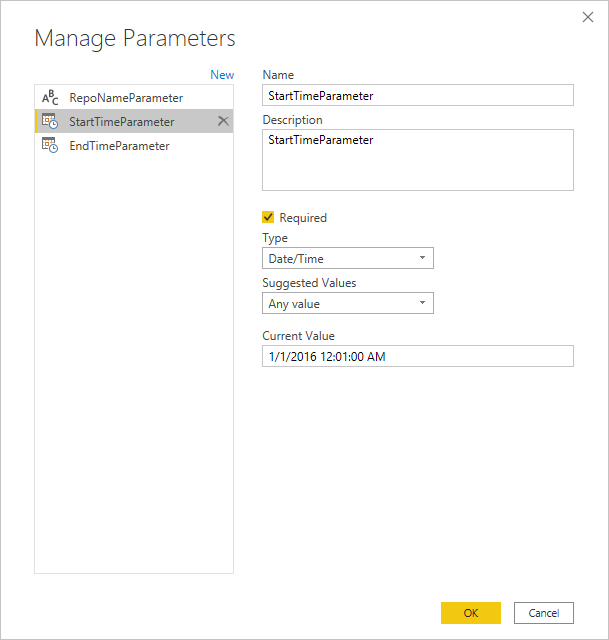Uncheck the Required checkbox
The image size is (609, 640).
[268, 217]
